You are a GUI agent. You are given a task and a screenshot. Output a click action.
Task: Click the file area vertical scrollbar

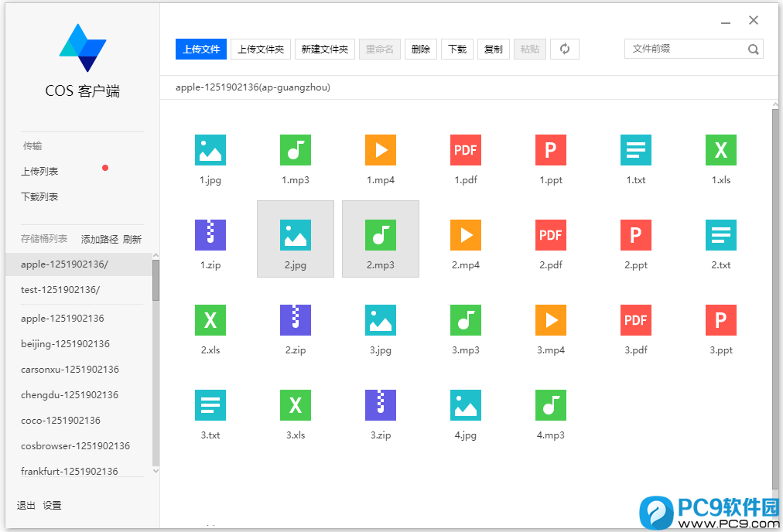(775, 299)
